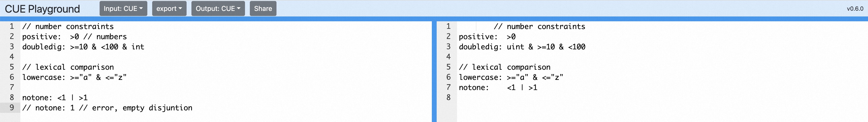Click 'positive: >0 // numbers' input line
Image resolution: width=868 pixels, height=122 pixels.
point(74,37)
